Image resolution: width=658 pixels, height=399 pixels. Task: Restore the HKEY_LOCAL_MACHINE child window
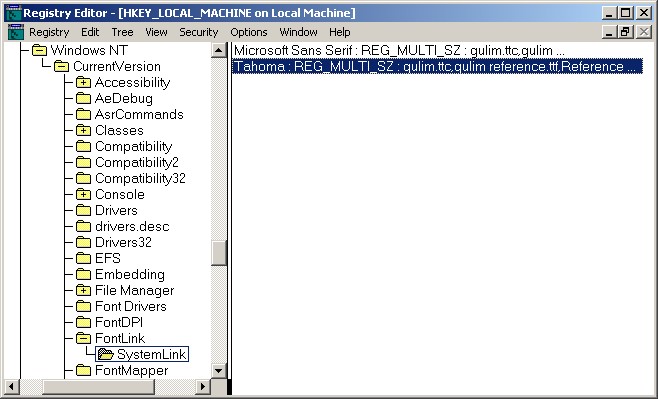(625, 32)
